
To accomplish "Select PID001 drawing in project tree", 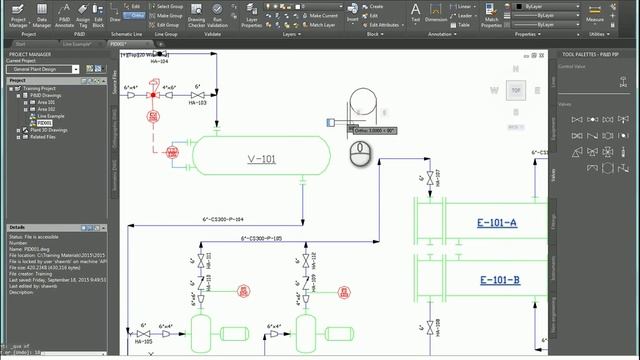I will point(44,123).
